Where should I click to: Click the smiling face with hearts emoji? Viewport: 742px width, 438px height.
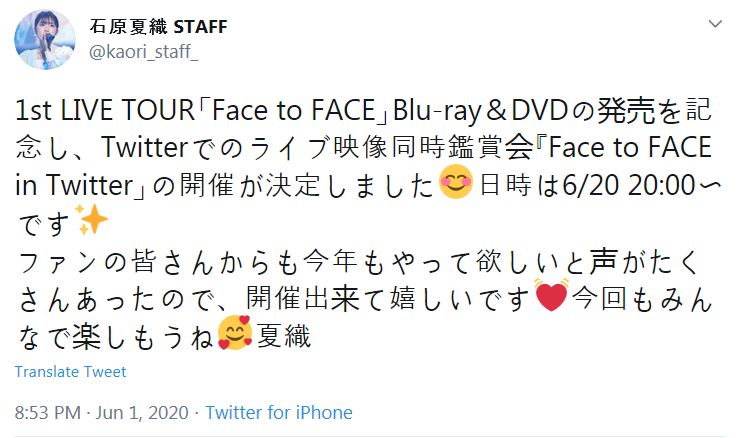[x=233, y=333]
